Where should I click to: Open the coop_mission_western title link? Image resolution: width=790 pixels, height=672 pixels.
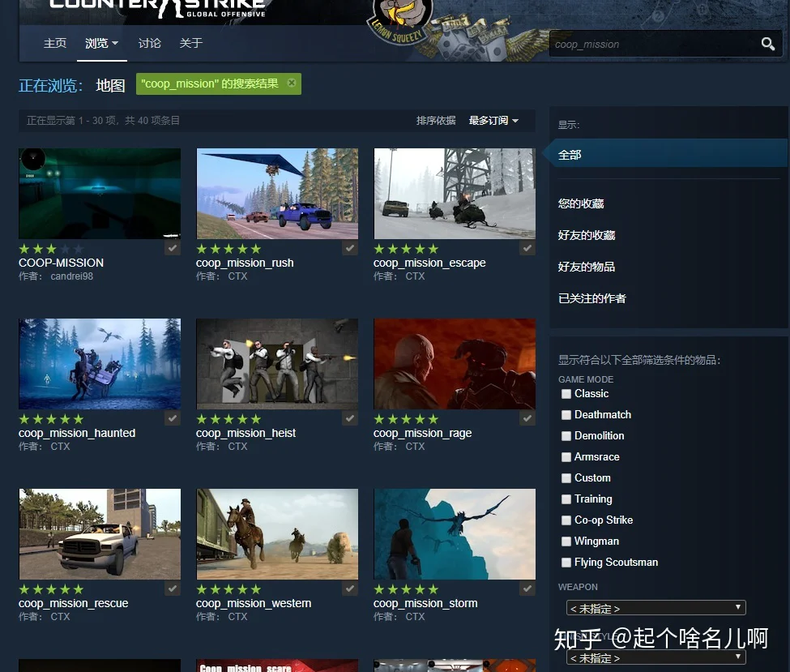(254, 603)
